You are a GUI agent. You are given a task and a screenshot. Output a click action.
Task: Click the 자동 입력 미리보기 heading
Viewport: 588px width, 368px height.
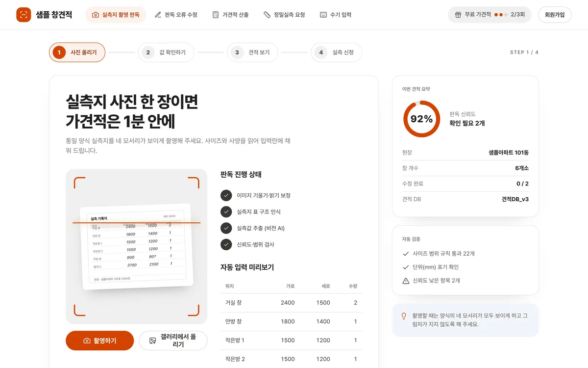pos(247,267)
